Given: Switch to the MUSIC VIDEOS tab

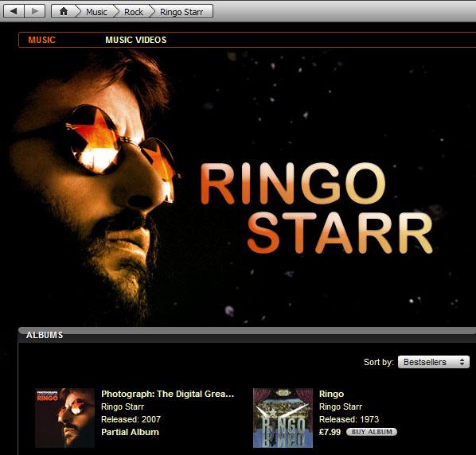Looking at the screenshot, I should click(135, 40).
